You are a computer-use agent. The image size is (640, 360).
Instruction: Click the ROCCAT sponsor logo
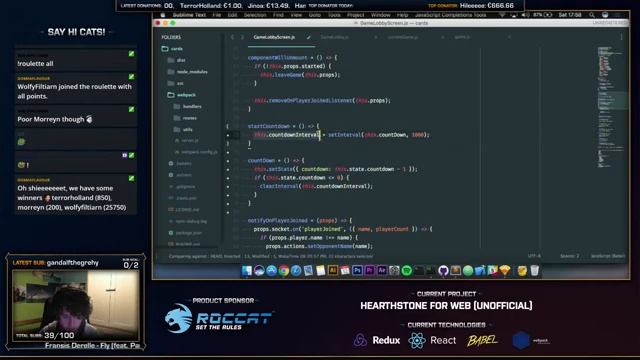click(219, 318)
